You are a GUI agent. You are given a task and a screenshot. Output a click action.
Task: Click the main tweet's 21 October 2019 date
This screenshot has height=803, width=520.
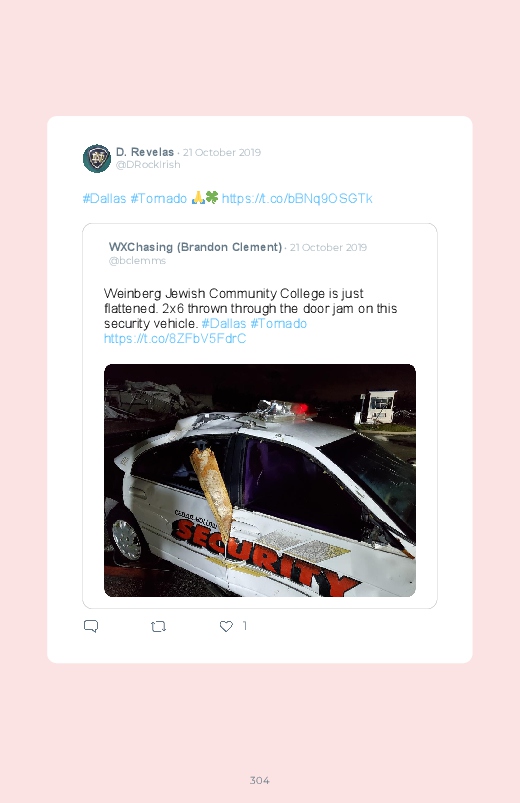[x=222, y=152]
